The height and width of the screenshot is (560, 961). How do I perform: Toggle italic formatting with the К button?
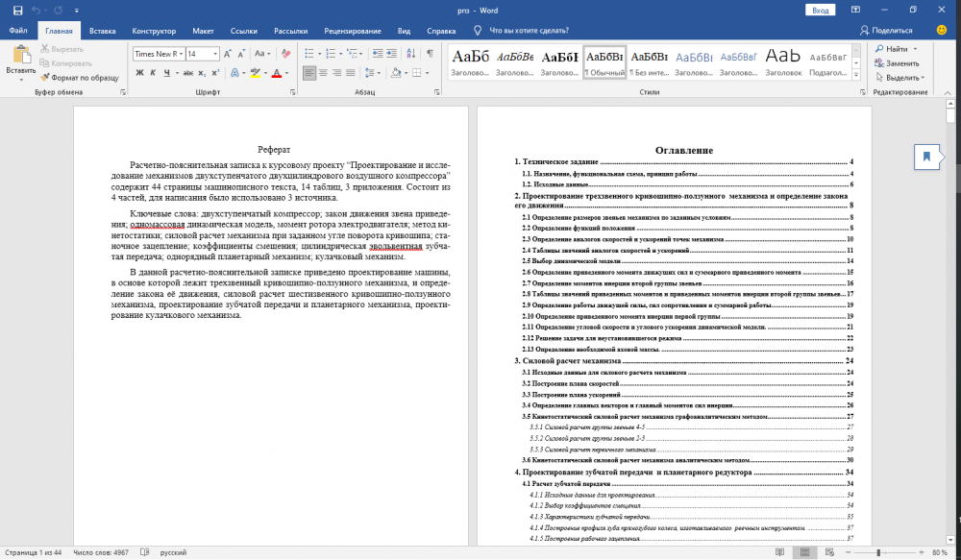[x=153, y=73]
